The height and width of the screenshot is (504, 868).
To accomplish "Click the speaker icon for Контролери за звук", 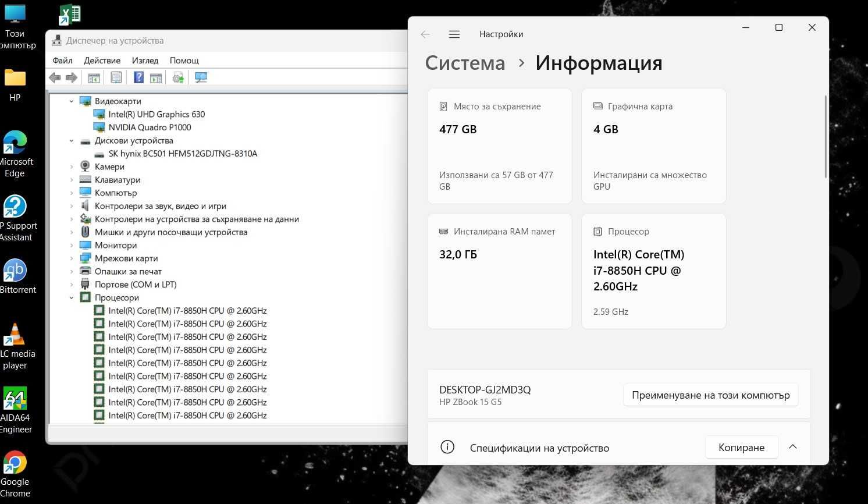I will coord(85,206).
